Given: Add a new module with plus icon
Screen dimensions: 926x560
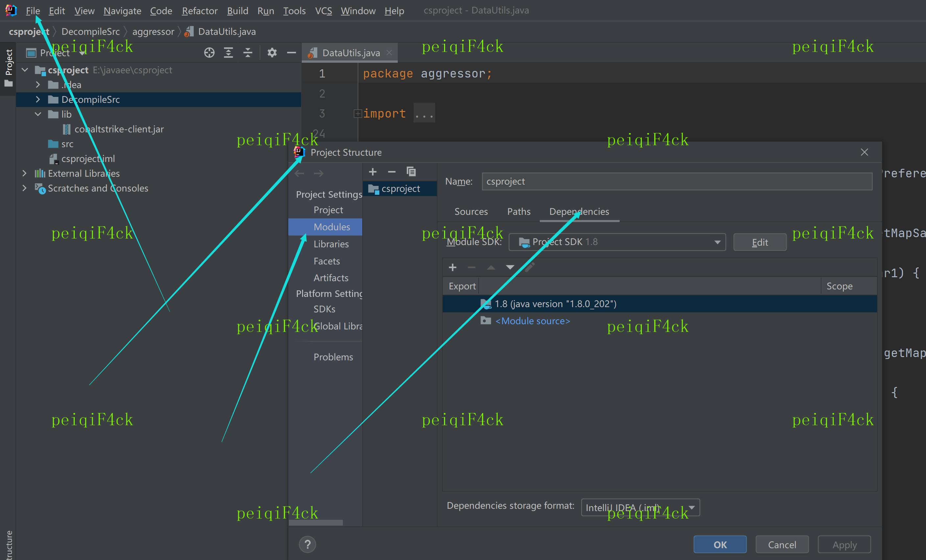Looking at the screenshot, I should click(x=373, y=172).
